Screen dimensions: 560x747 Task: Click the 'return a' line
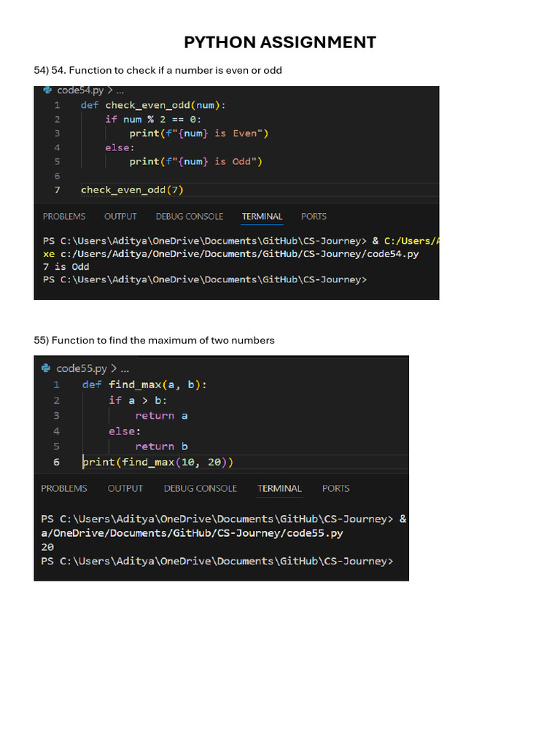point(161,415)
